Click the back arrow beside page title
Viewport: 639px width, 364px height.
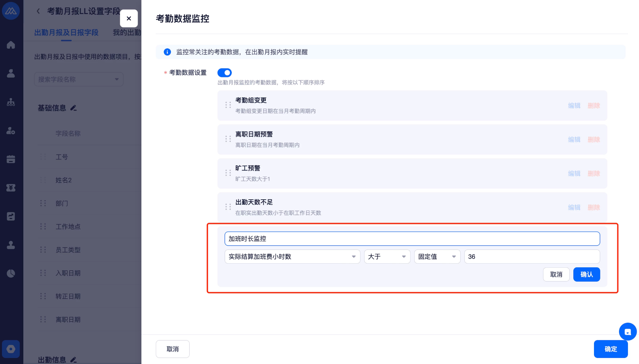(38, 11)
